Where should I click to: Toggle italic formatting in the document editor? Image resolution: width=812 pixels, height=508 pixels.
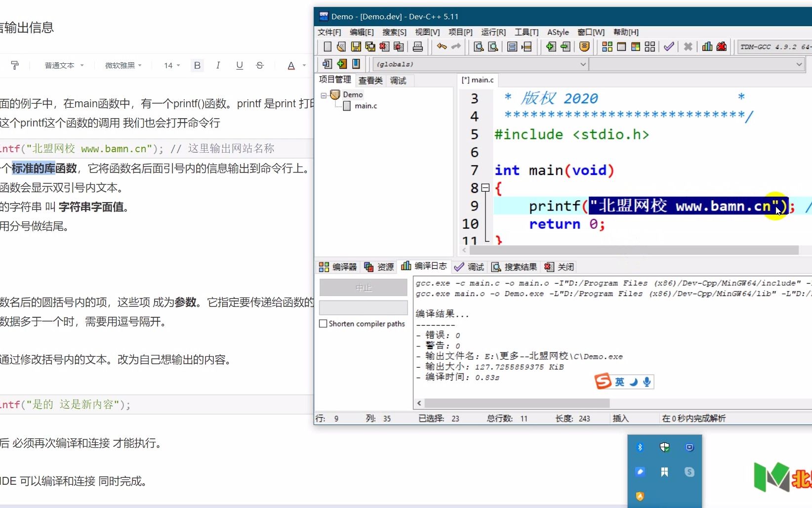pos(218,65)
